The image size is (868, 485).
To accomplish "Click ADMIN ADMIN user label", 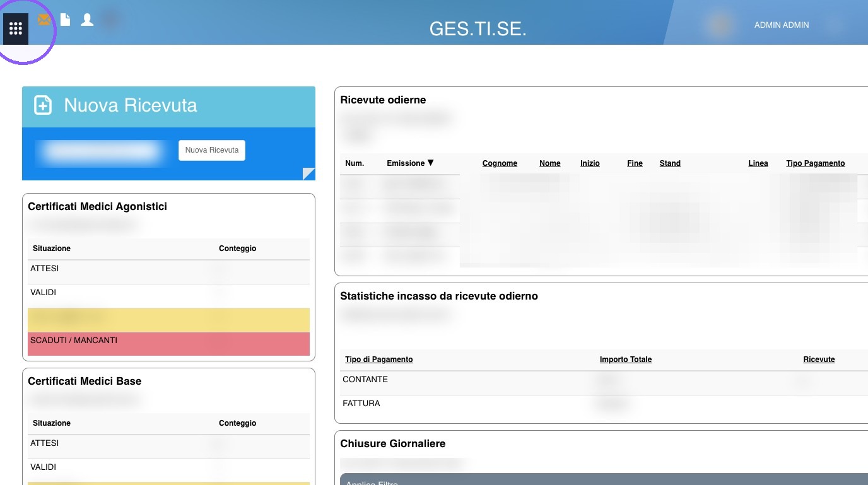I will [782, 25].
